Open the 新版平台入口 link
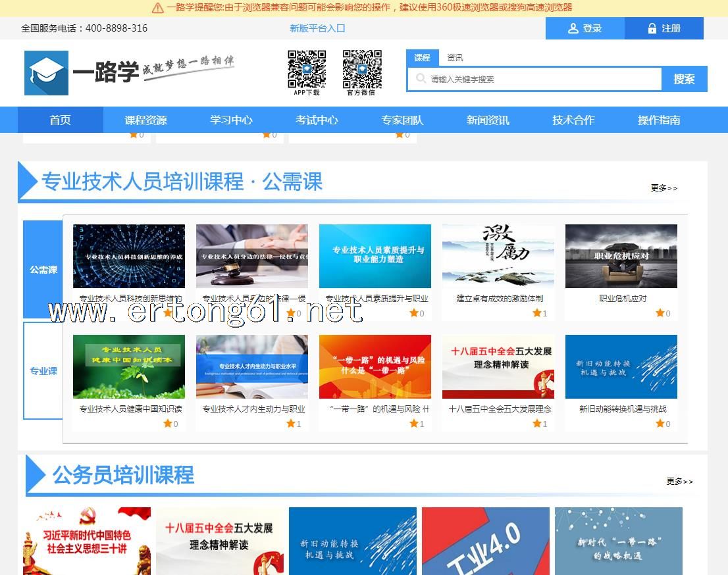The width and height of the screenshot is (728, 575). tap(317, 28)
